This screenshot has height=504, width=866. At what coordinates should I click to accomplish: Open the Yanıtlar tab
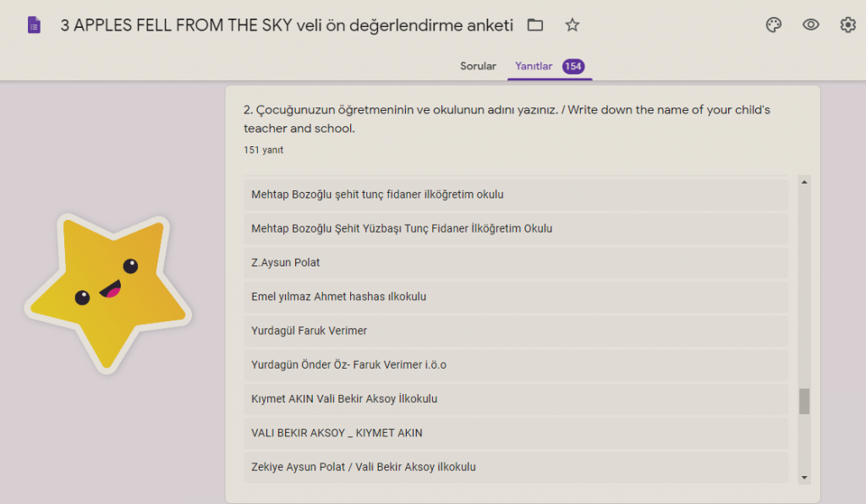pyautogui.click(x=534, y=66)
